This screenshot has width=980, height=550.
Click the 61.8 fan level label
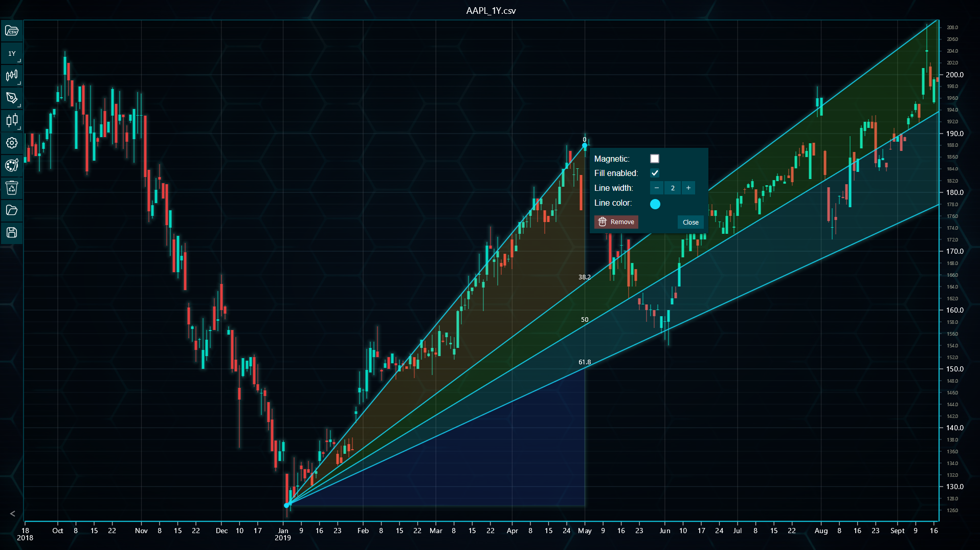click(x=585, y=362)
